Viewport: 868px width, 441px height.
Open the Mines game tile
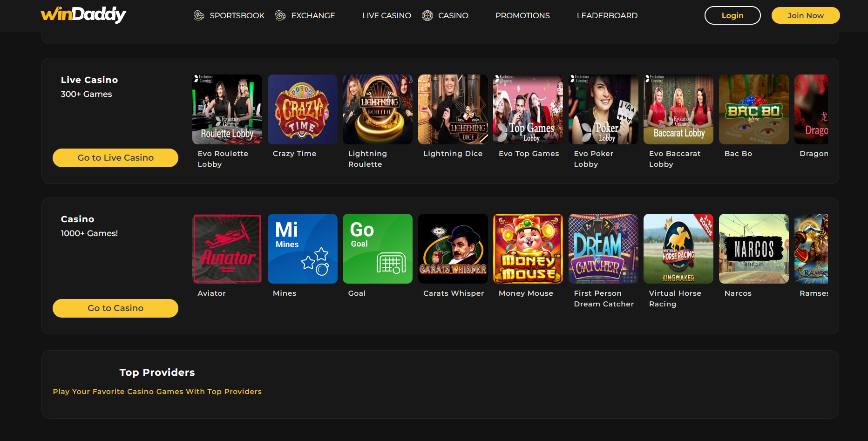303,249
